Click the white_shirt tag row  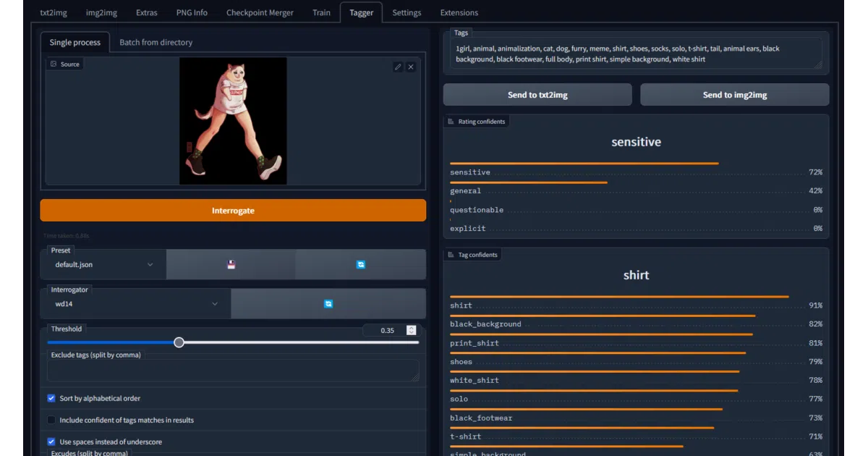coord(636,377)
